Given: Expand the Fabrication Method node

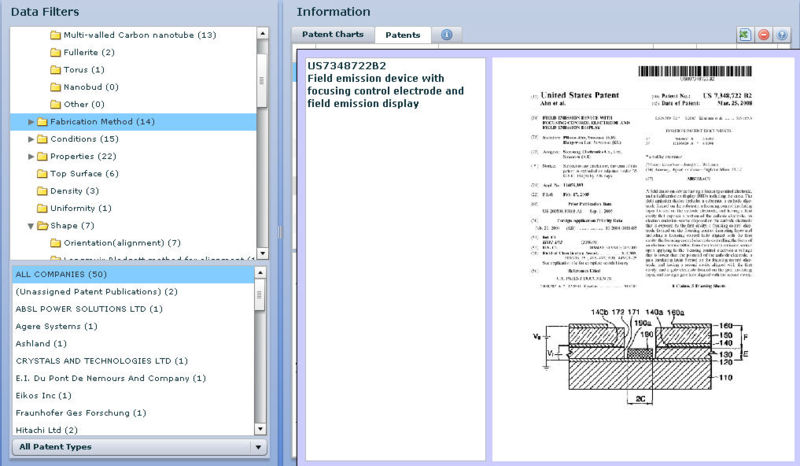Looking at the screenshot, I should click(x=31, y=122).
